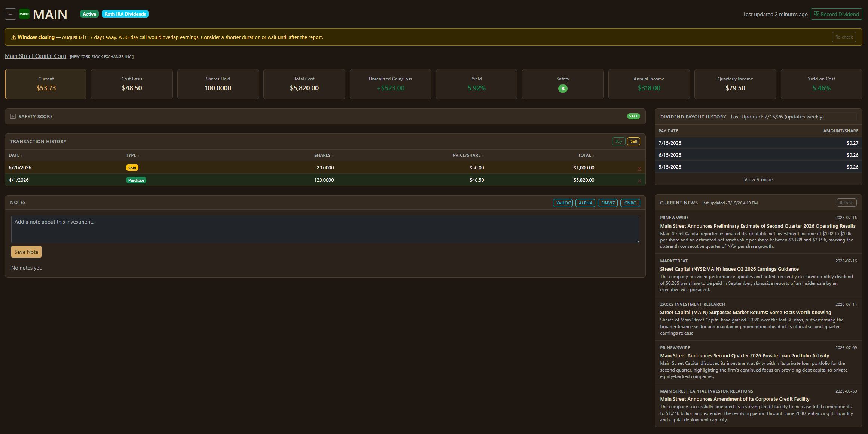Expand the Safety Score section
Image resolution: width=868 pixels, height=434 pixels.
pyautogui.click(x=13, y=116)
